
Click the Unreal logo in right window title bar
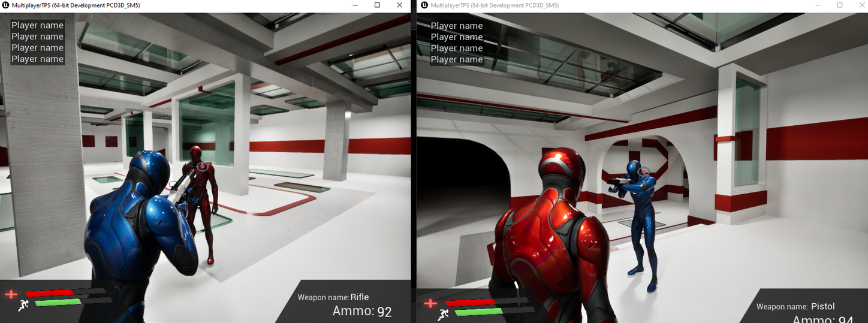[424, 5]
